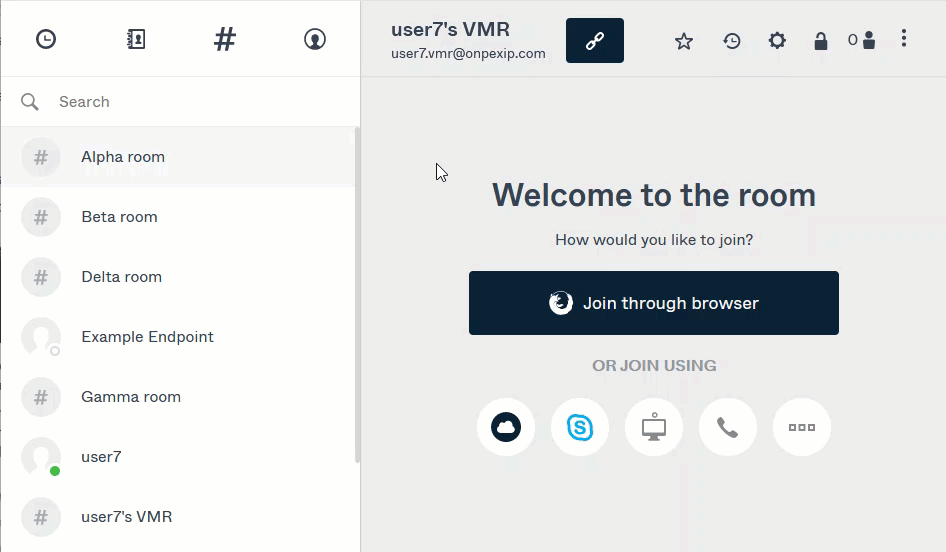Switch to the contacts address book tab
This screenshot has height=552, width=946.
click(136, 39)
